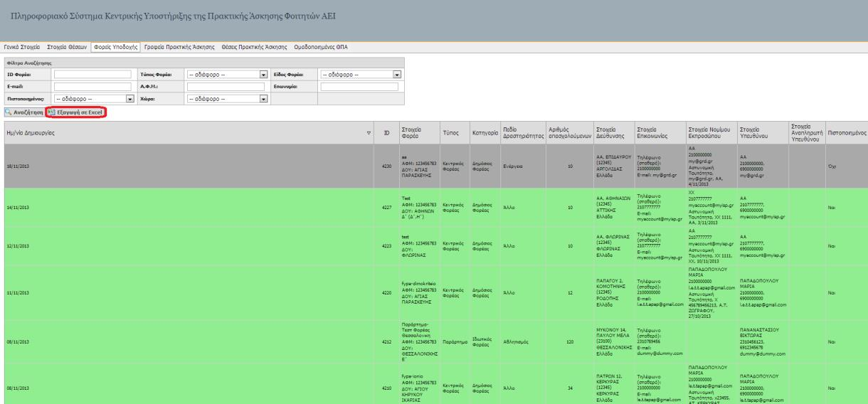Click the ΠΑΝΑΝΑΣΤΑΣΙΟΥ ΒΙΚΤΩΡΑΣ contact cell
Screen dimensions: 868x404
pyautogui.click(x=763, y=341)
